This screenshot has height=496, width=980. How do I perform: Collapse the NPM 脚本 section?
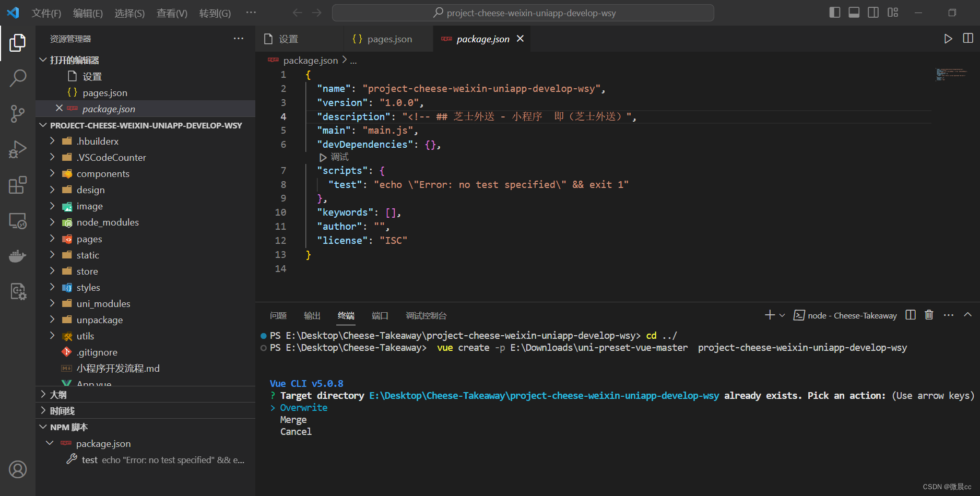145,427
